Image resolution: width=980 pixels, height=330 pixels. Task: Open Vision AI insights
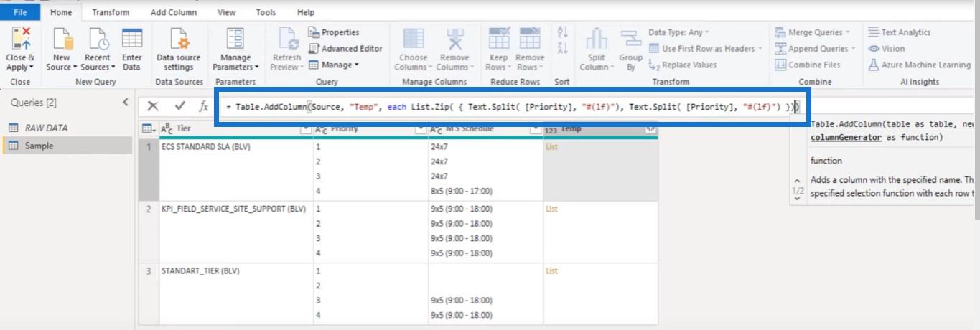(x=887, y=49)
